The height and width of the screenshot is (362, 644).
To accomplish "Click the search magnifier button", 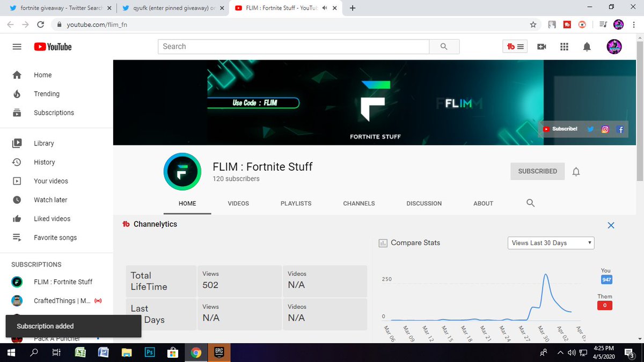I will (444, 47).
